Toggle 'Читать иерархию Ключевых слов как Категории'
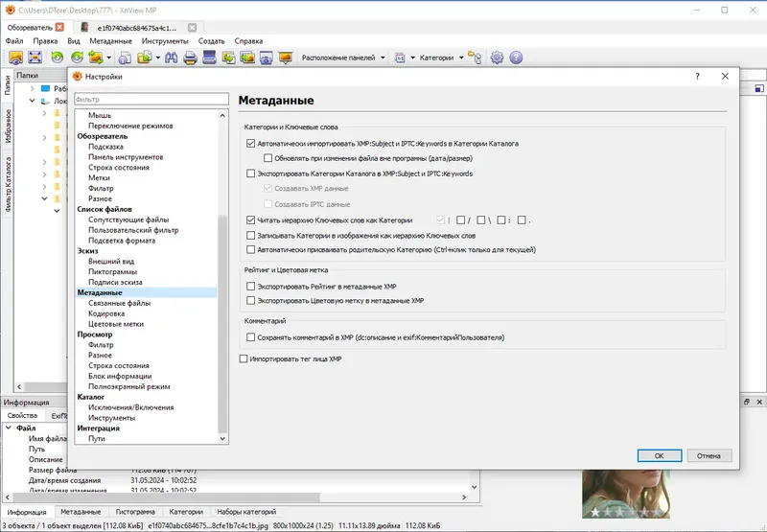 click(x=250, y=220)
